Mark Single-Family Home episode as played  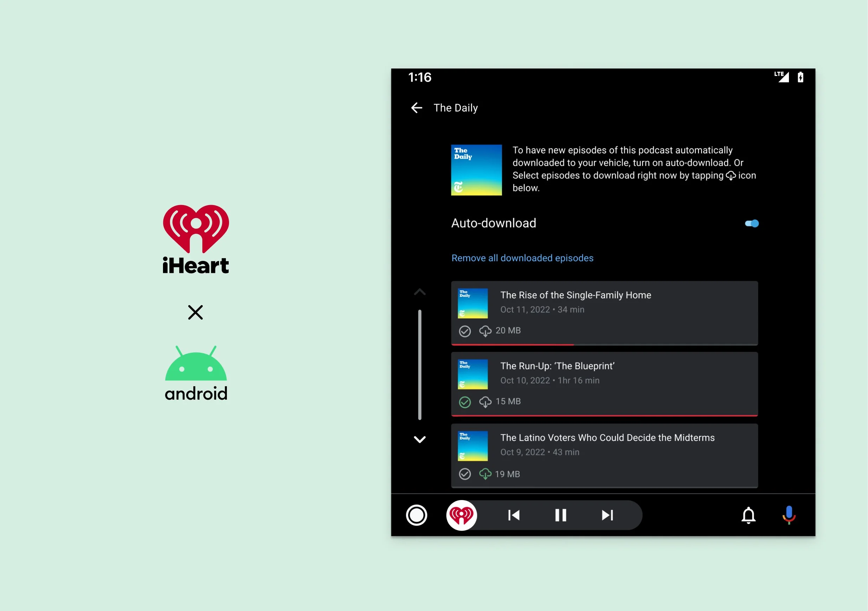[465, 331]
